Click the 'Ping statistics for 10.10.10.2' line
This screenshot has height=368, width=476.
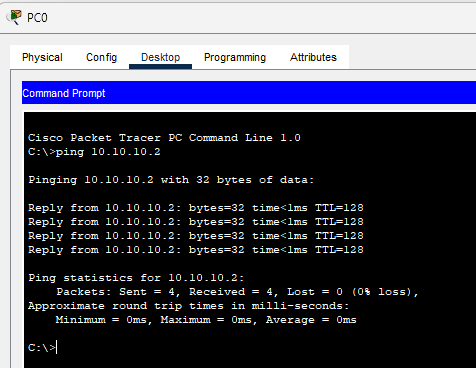[136, 278]
